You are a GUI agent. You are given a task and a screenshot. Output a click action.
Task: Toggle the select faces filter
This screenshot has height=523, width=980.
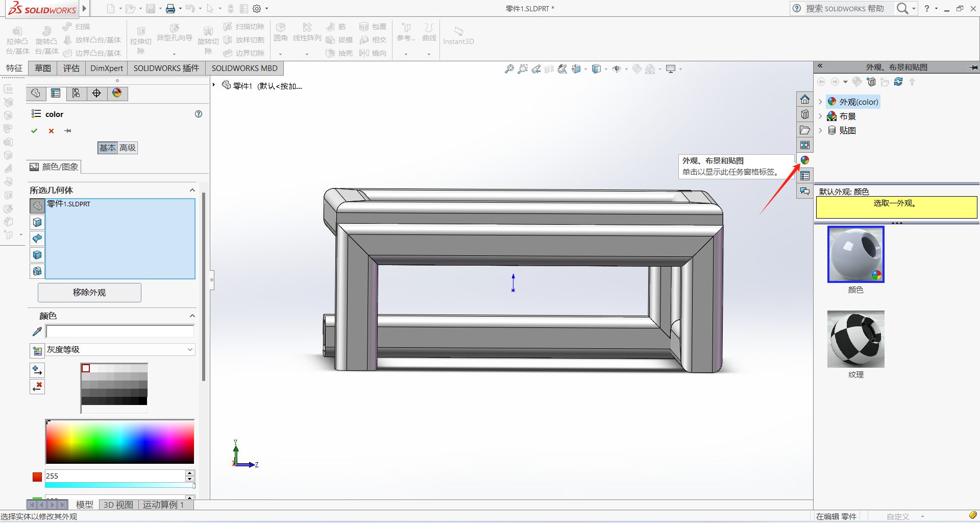click(x=37, y=222)
